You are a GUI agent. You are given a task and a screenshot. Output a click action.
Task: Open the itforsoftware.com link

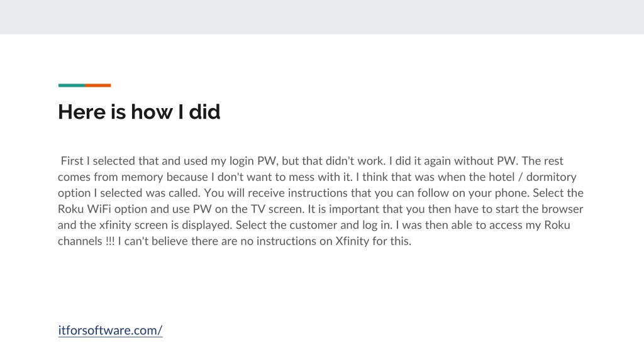[110, 331]
